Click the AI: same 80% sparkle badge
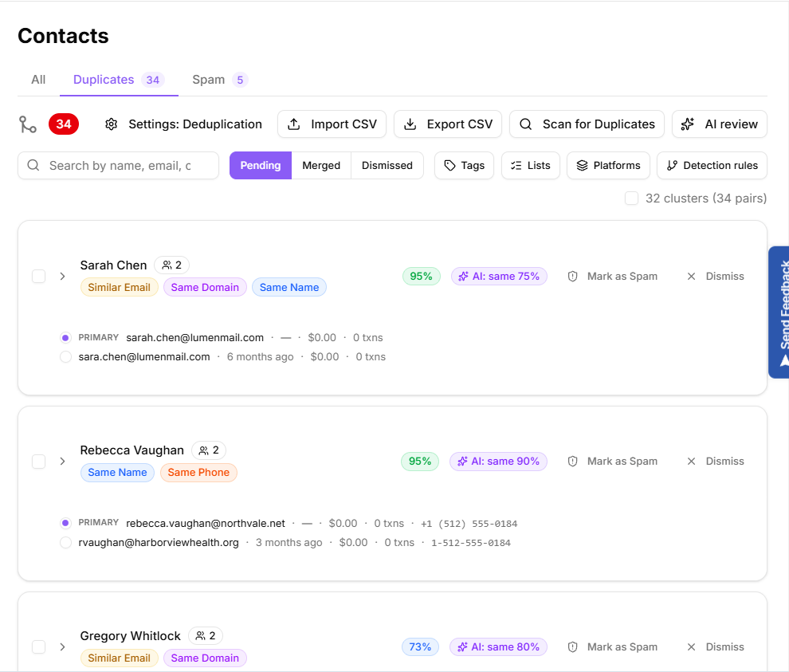 (498, 647)
